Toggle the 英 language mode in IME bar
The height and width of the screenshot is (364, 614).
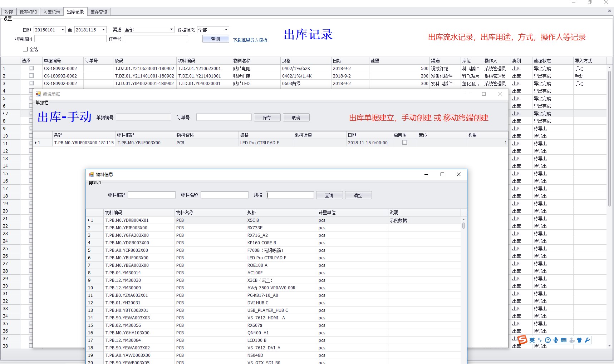532,340
